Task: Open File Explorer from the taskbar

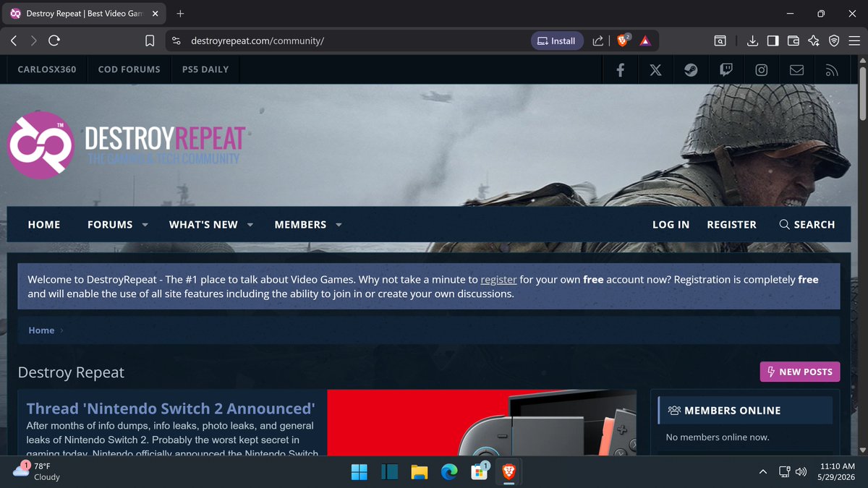Action: pos(420,472)
